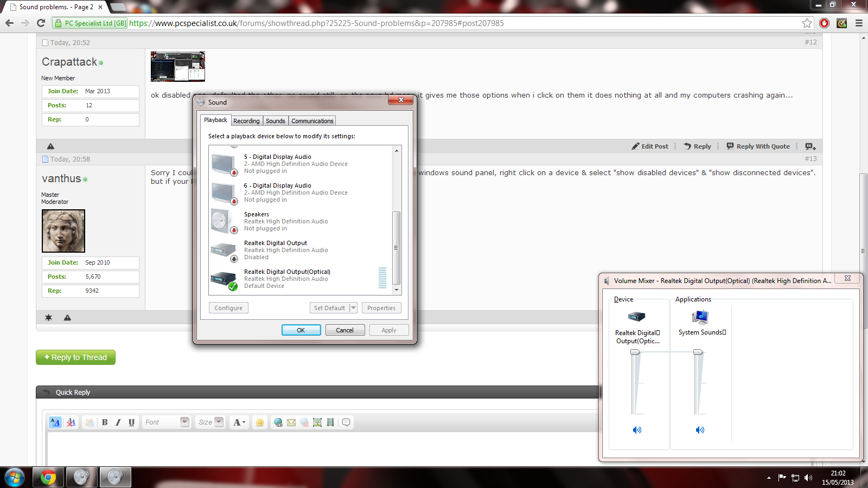Click vanthus avatar image
868x488 pixels.
[x=63, y=231]
